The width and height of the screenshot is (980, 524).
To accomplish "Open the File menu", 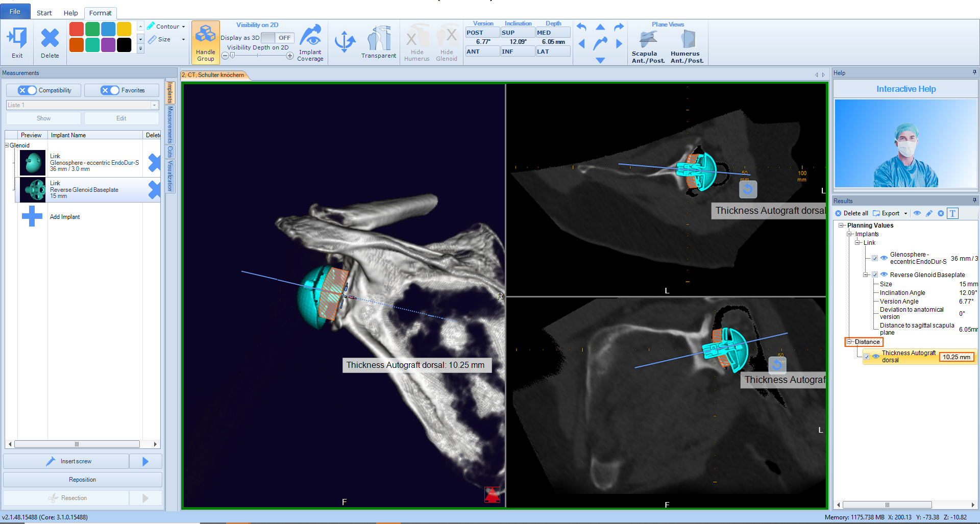I will [x=15, y=12].
